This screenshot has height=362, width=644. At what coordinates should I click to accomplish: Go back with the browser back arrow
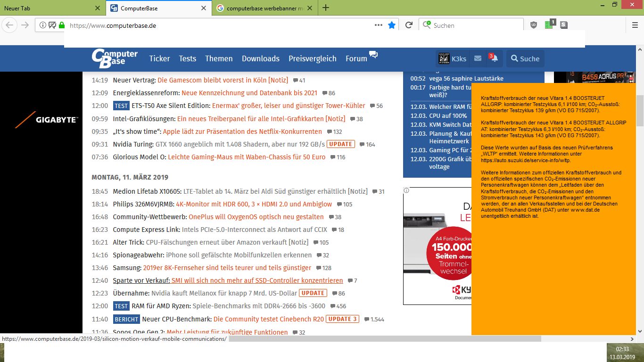pos(10,25)
